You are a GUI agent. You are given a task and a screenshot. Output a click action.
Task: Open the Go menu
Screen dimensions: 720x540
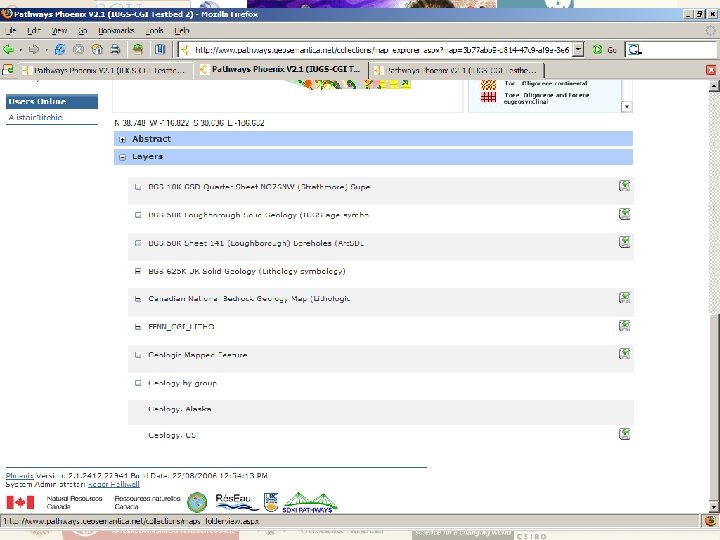tap(83, 31)
